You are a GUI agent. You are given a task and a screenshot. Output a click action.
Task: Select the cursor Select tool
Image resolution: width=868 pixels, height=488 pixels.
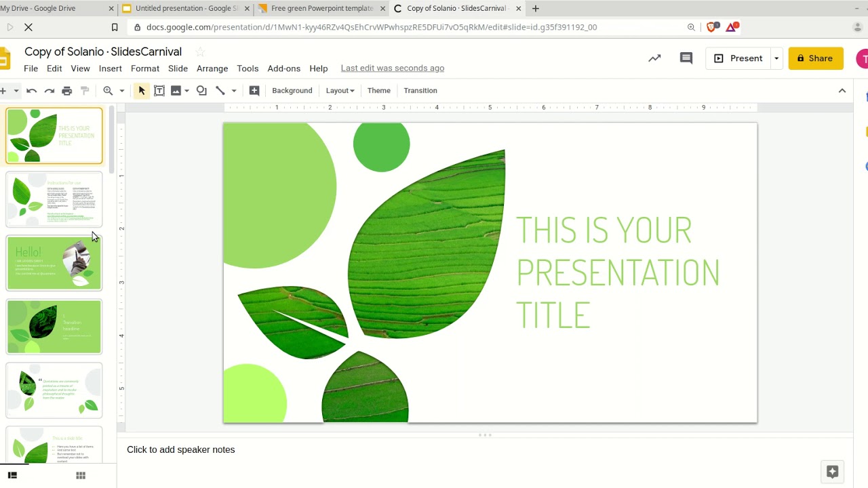(x=142, y=91)
